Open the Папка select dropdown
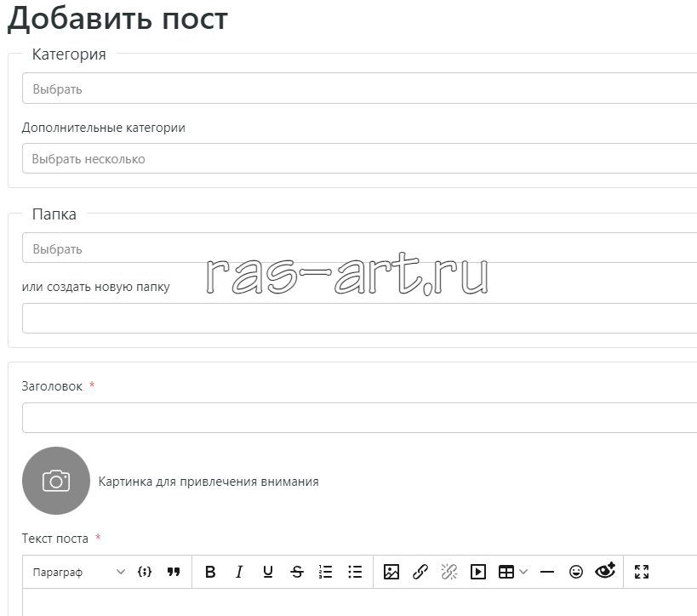The width and height of the screenshot is (697, 616). 359,248
